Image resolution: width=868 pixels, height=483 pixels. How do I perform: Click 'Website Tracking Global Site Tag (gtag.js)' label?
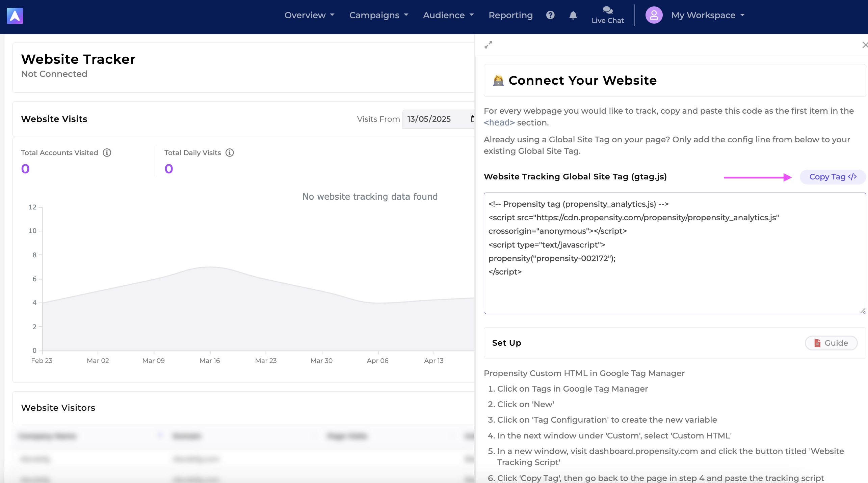click(575, 177)
